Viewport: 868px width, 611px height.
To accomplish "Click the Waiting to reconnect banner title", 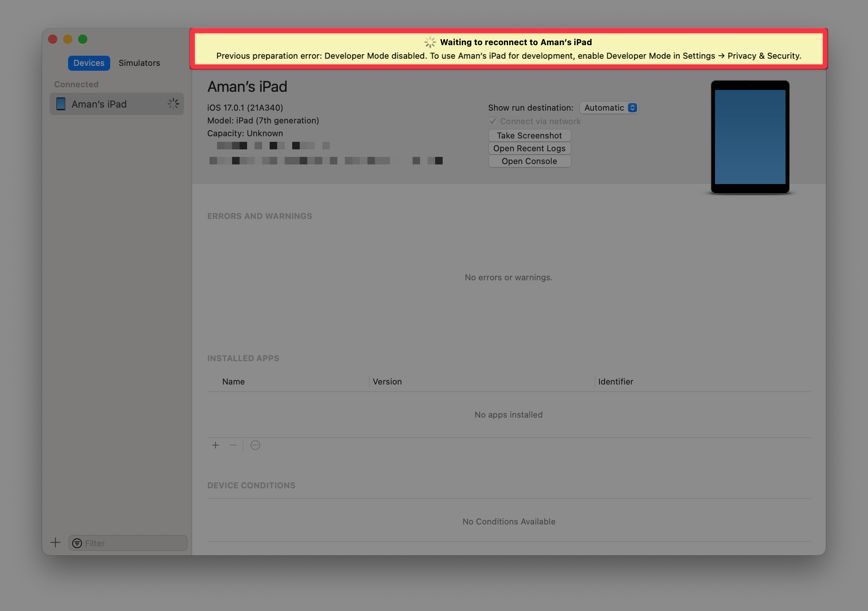I will pyautogui.click(x=516, y=42).
